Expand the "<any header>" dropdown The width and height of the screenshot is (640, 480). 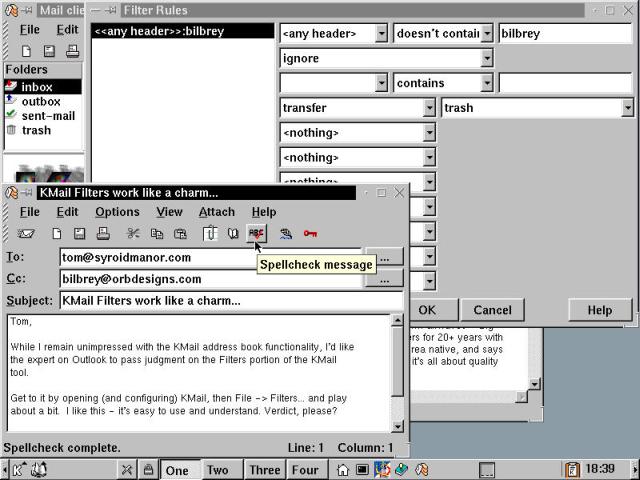pyautogui.click(x=381, y=33)
